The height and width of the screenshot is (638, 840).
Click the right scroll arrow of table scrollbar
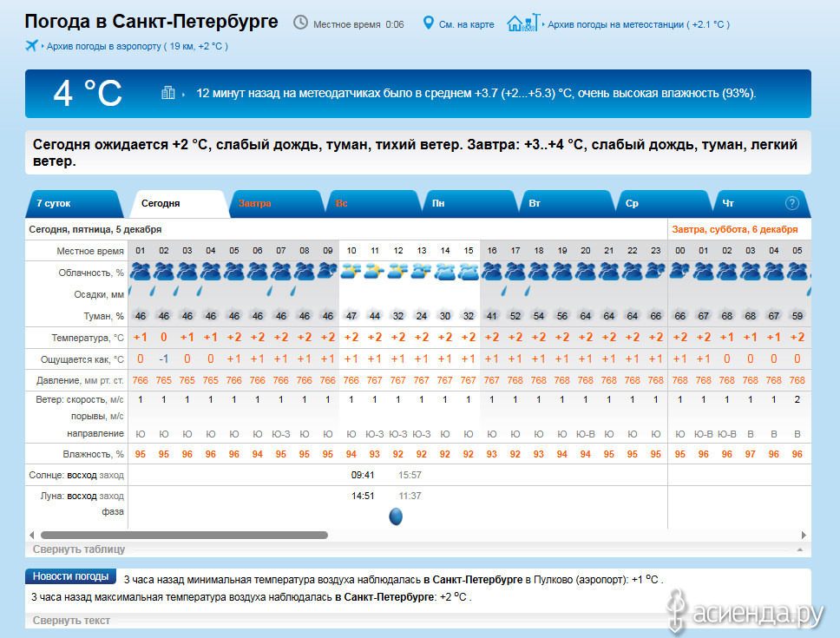point(804,535)
